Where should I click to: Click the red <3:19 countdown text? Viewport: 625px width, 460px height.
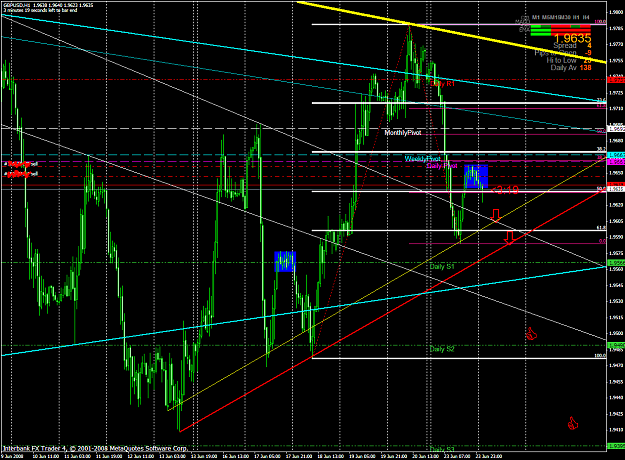pyautogui.click(x=505, y=190)
